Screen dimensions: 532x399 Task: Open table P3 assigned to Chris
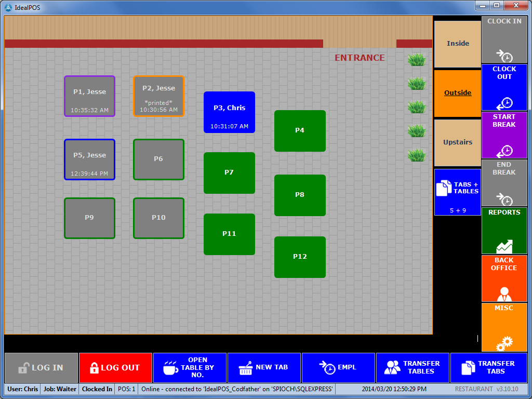[229, 112]
